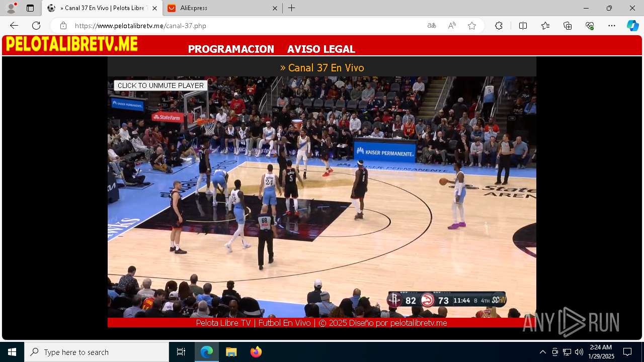Open a new browser tab
The width and height of the screenshot is (644, 362).
click(292, 8)
